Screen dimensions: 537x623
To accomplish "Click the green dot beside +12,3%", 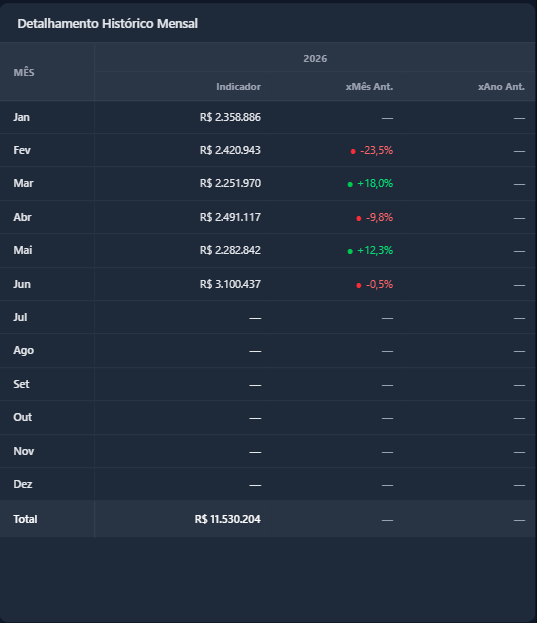I will click(350, 252).
